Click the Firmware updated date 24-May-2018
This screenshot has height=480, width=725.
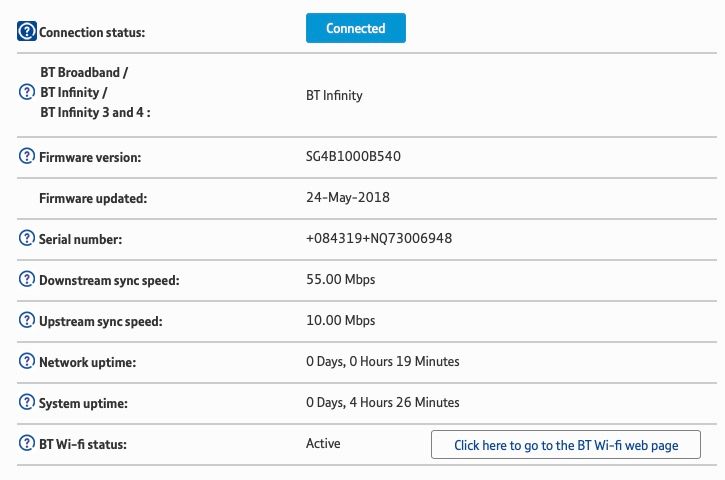tap(348, 197)
